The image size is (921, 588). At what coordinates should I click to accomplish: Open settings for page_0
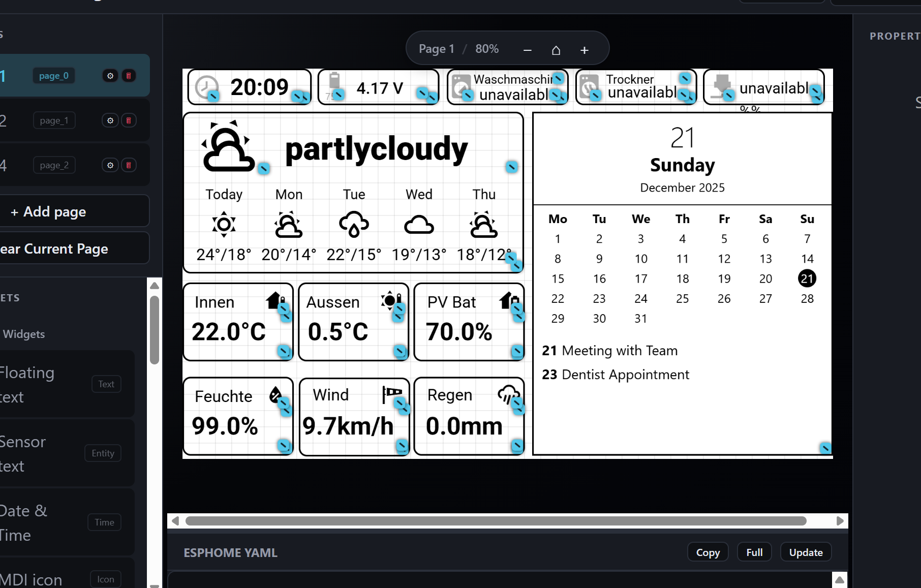(x=110, y=76)
